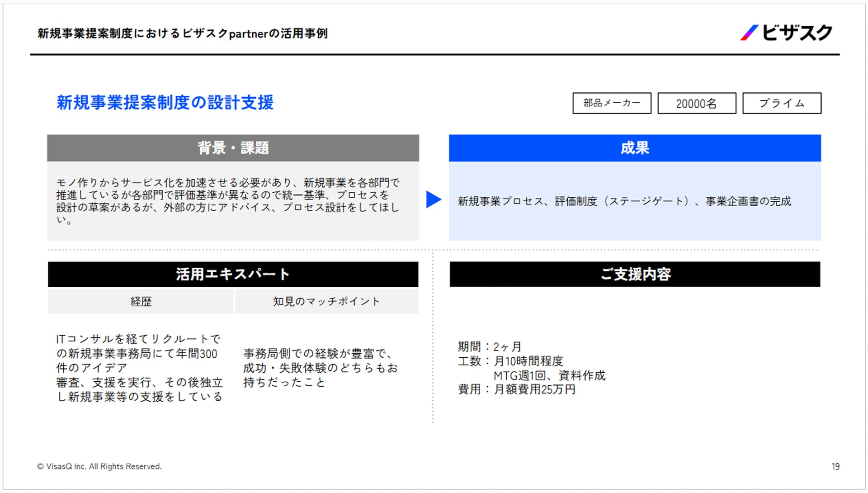Click the blue triangle arrow between the panels

[434, 199]
